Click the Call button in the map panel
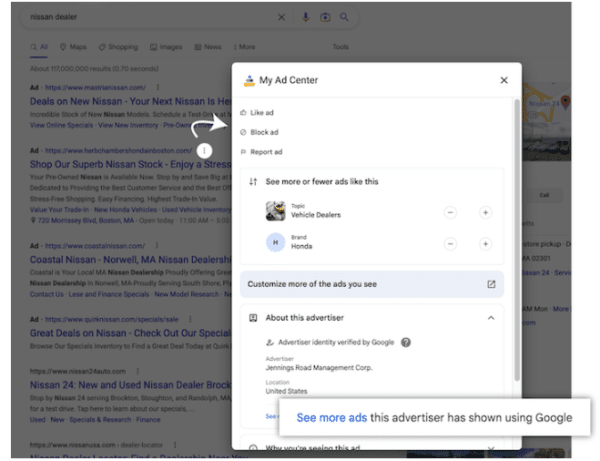This screenshot has width=600, height=461. 544,195
